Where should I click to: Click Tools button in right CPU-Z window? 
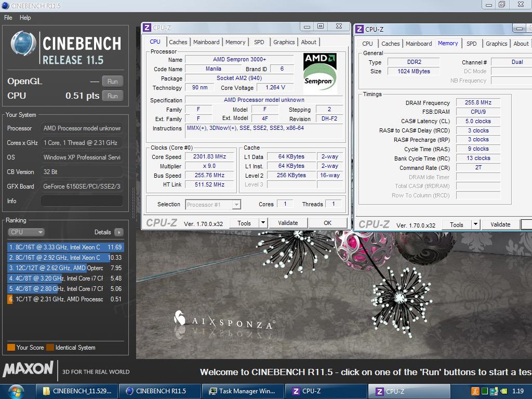click(456, 224)
